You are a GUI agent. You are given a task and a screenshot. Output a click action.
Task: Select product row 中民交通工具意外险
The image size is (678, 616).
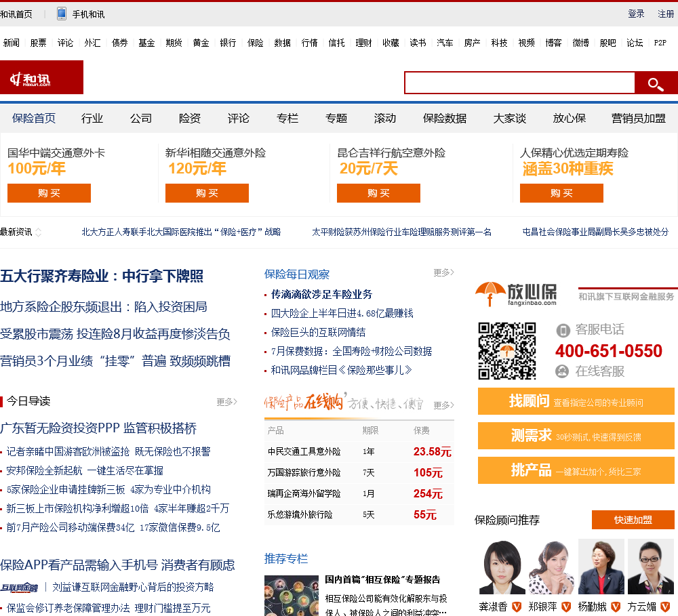pyautogui.click(x=359, y=452)
